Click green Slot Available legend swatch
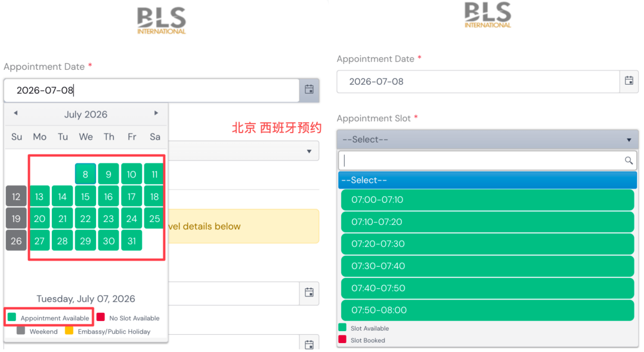644x352 pixels. [x=342, y=328]
